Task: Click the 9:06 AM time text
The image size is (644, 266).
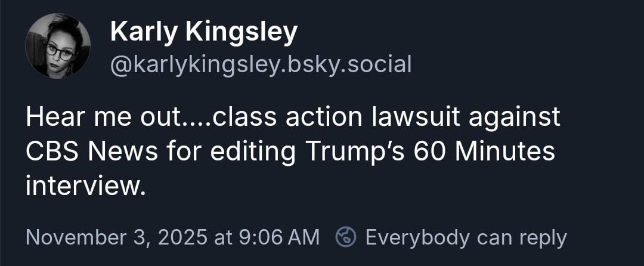Action: pos(278,237)
